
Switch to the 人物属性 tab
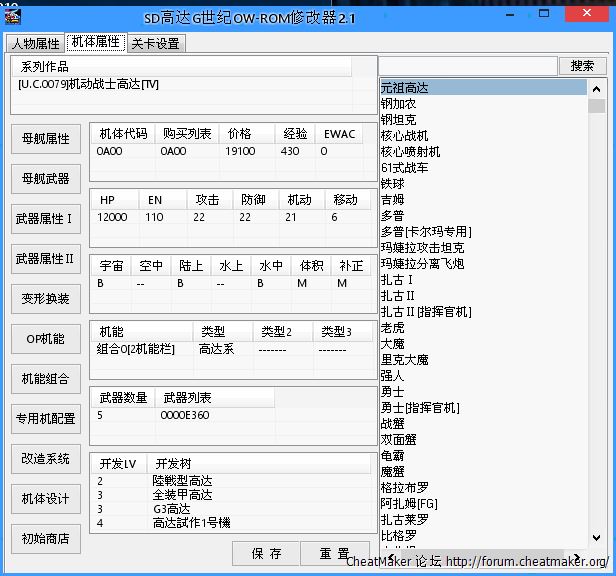35,44
